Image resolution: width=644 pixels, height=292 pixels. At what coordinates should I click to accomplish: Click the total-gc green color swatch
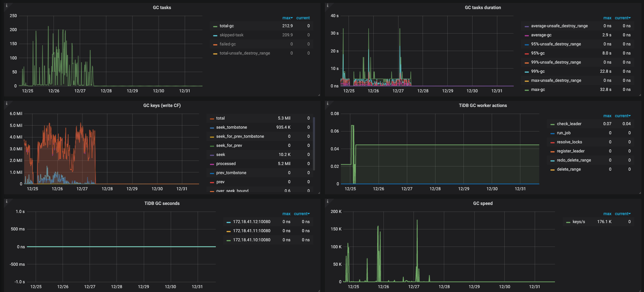tap(215, 26)
